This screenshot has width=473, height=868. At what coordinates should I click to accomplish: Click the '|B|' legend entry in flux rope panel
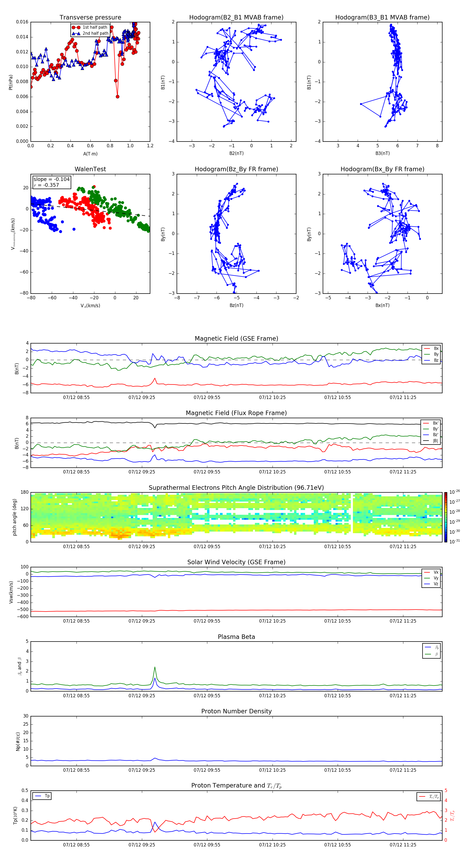point(431,441)
